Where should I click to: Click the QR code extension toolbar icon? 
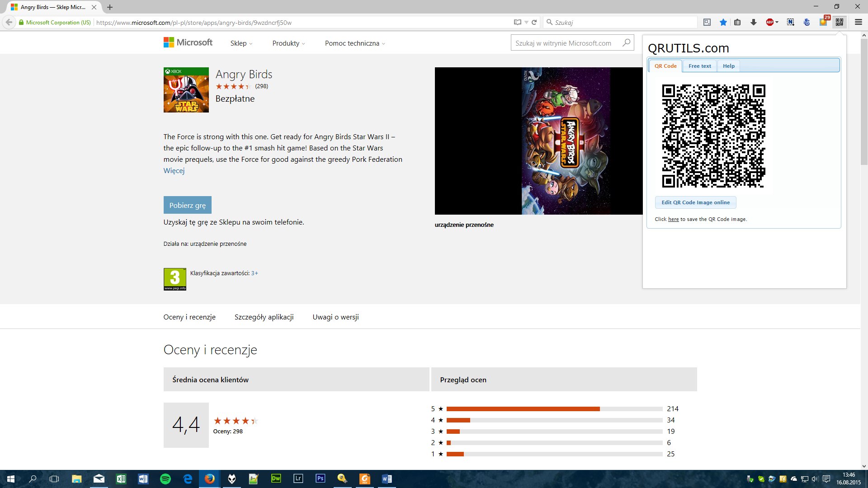pyautogui.click(x=840, y=22)
